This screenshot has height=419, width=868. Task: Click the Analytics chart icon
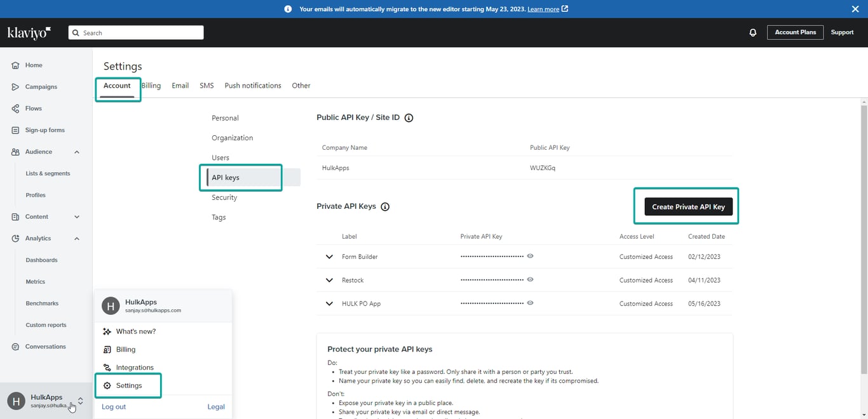15,239
